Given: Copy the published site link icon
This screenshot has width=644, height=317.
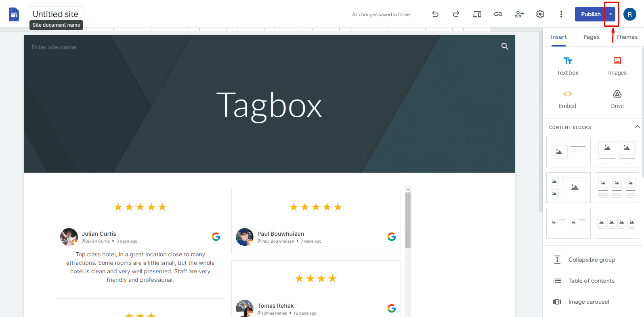Looking at the screenshot, I should point(498,14).
